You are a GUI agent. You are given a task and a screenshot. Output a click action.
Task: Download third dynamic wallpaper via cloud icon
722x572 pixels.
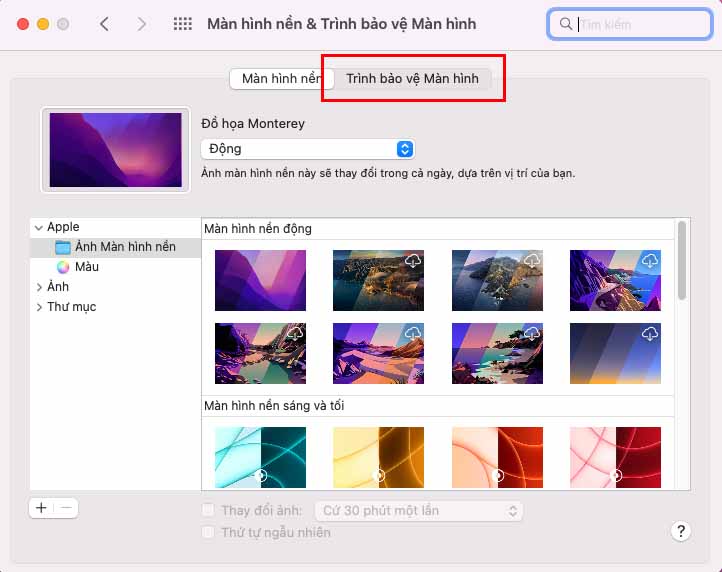(532, 260)
